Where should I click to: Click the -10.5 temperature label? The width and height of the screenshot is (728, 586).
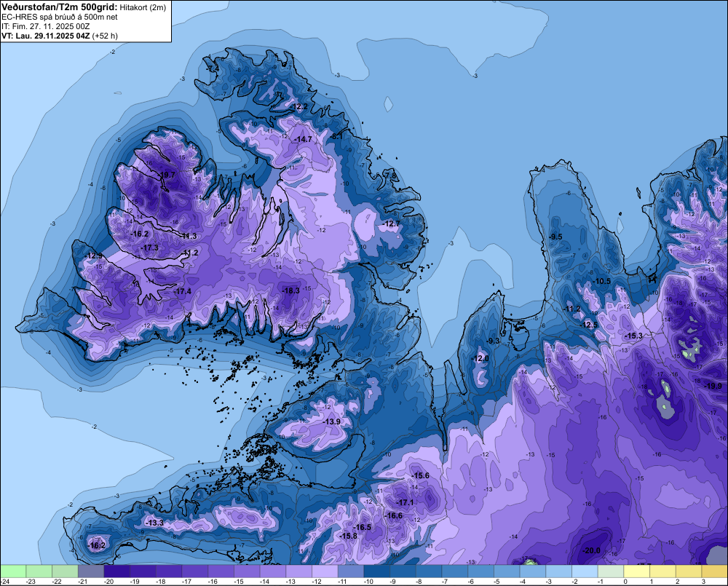(x=603, y=282)
